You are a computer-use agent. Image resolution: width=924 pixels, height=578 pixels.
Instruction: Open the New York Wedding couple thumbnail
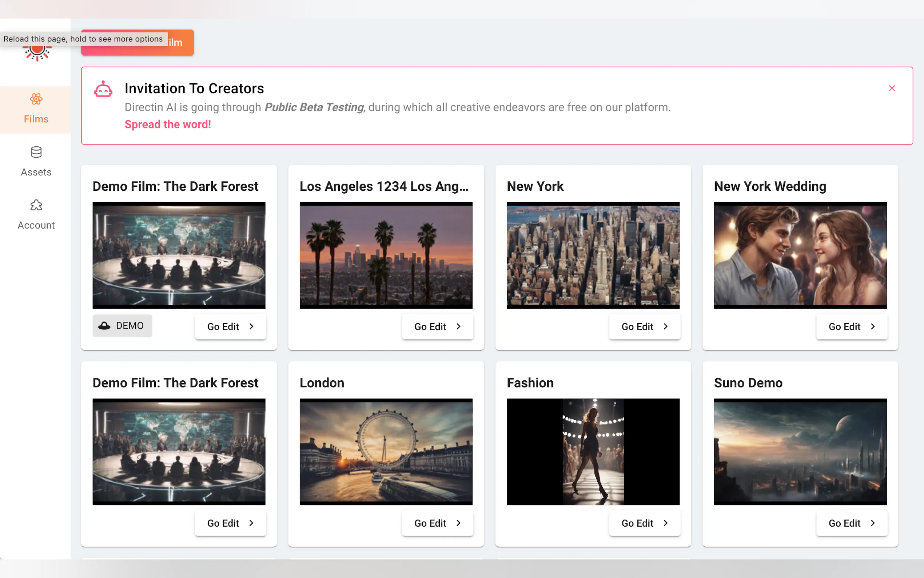pyautogui.click(x=800, y=255)
